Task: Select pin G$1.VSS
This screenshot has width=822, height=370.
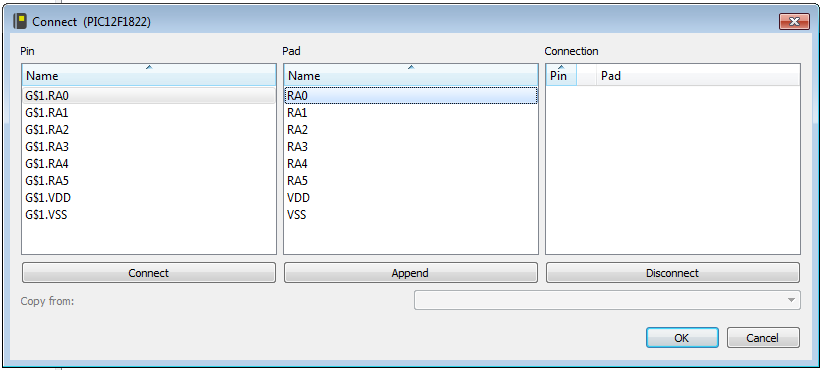Action: (149, 215)
